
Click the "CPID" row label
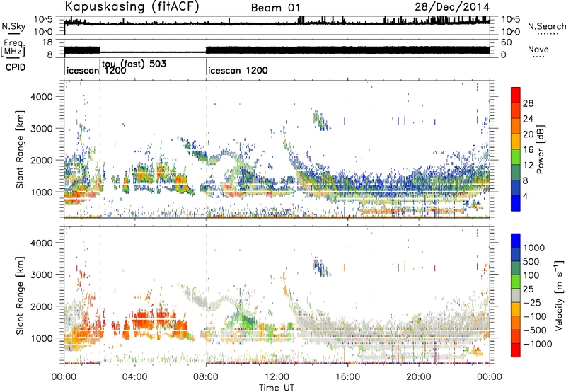16,67
